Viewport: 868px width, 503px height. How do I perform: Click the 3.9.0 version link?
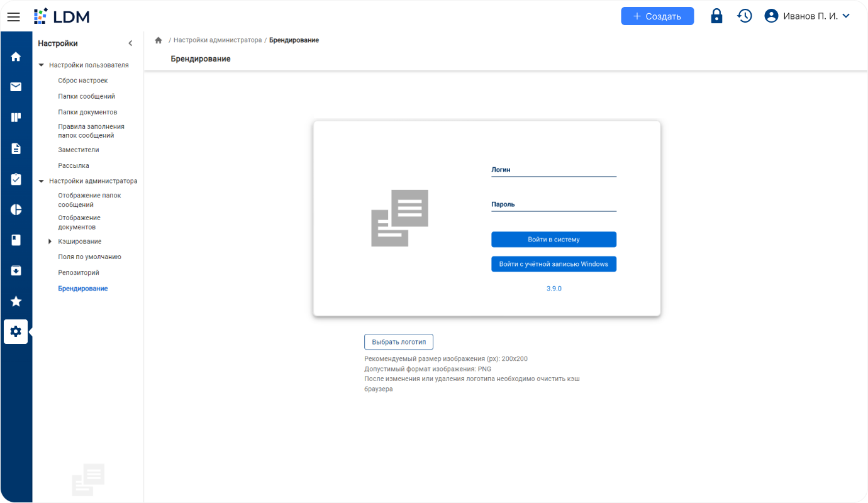tap(554, 289)
